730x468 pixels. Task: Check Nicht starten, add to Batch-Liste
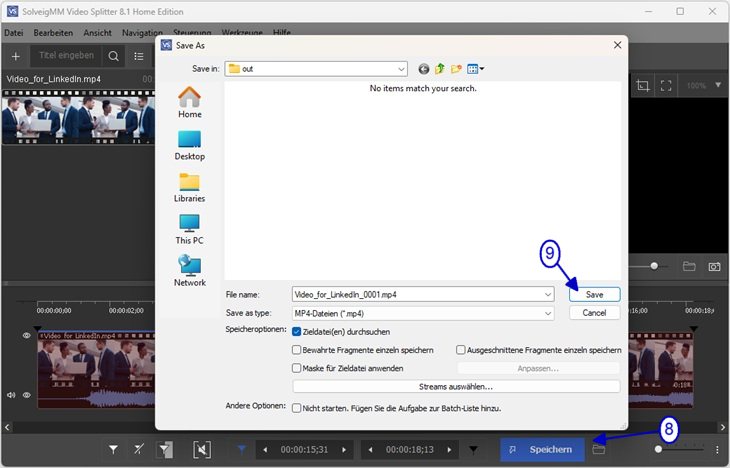coord(297,408)
